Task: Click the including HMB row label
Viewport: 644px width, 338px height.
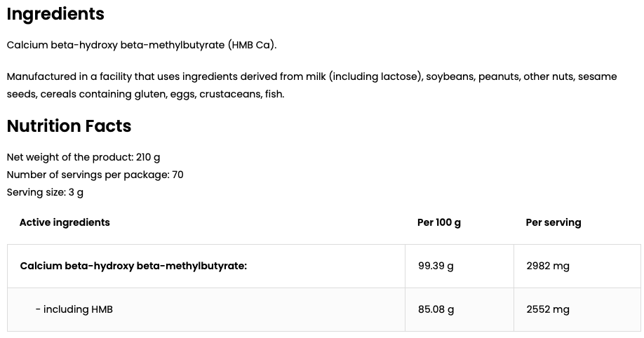Action: (x=74, y=309)
